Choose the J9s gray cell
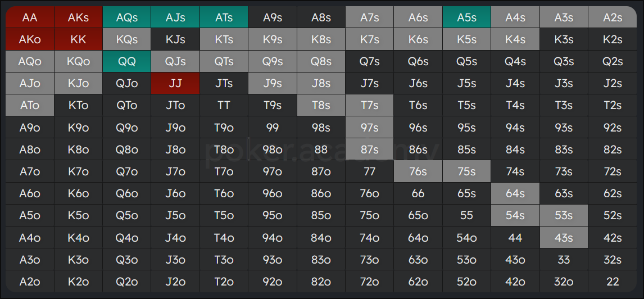644x299 pixels. (x=273, y=83)
